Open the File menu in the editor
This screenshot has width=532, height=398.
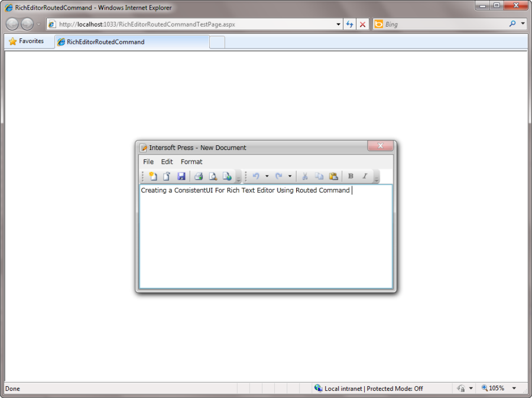point(148,162)
